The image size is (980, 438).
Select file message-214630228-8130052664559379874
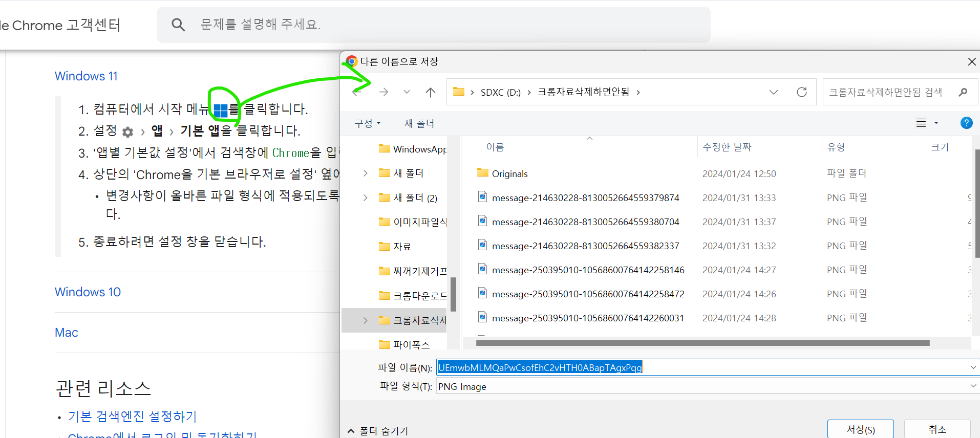click(x=585, y=198)
